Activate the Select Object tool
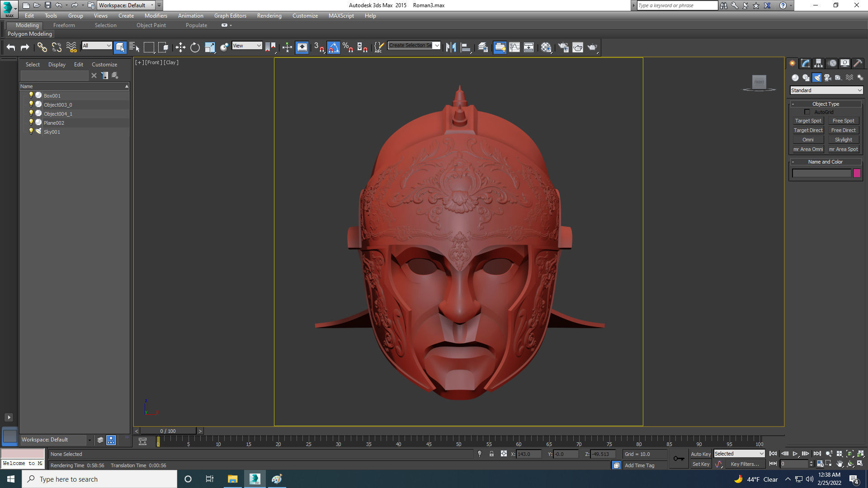The image size is (868, 488). [x=120, y=47]
